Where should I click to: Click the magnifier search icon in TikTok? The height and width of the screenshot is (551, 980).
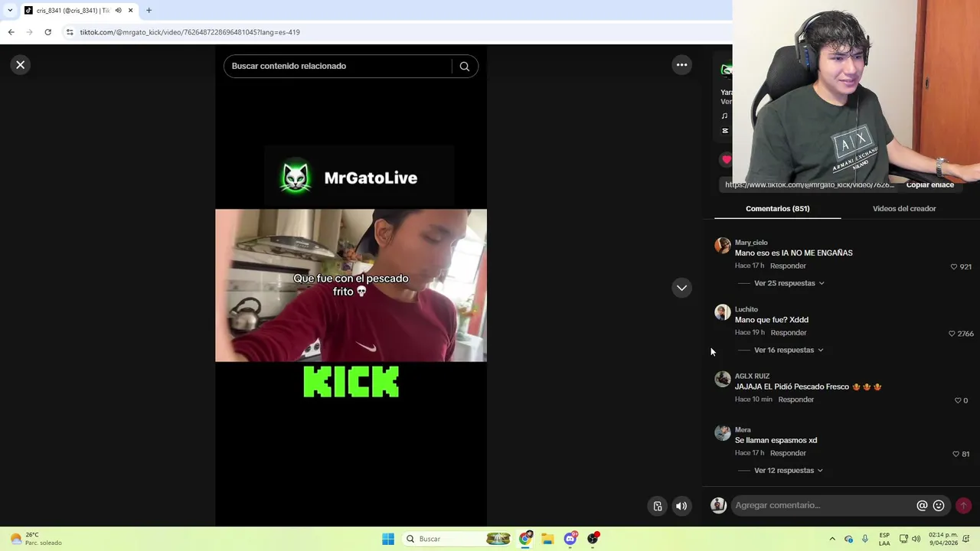(464, 67)
